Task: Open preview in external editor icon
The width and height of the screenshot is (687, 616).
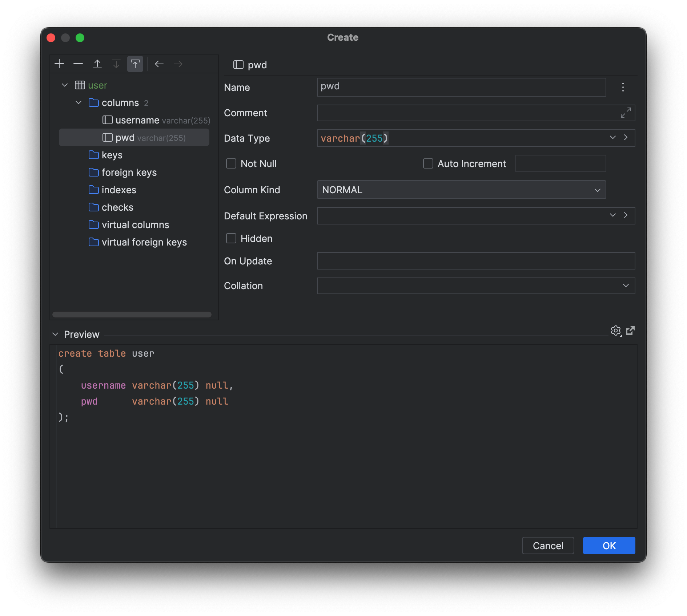Action: tap(630, 331)
